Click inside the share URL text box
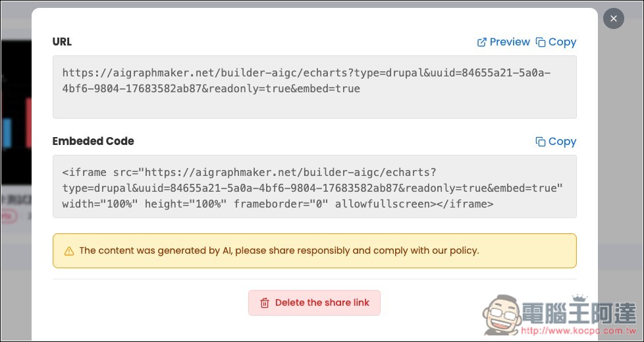The width and height of the screenshot is (644, 342). tap(314, 87)
